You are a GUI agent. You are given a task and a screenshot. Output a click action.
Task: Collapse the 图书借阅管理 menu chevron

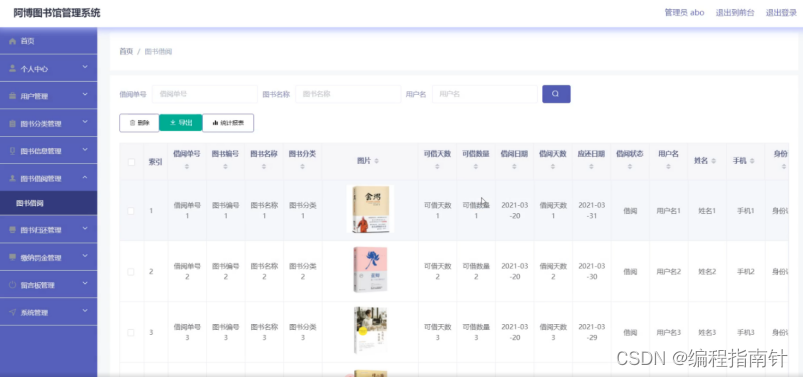click(85, 177)
